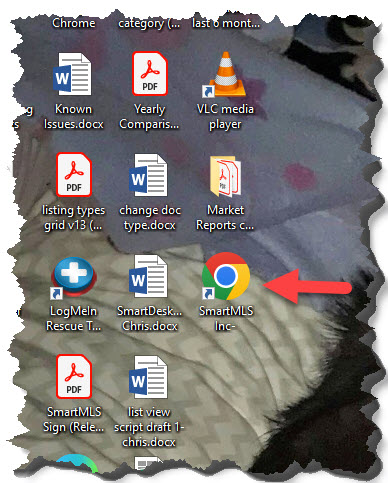Click the VLC media player shortcut
Image resolution: width=388 pixels, height=483 pixels.
pyautogui.click(x=225, y=75)
